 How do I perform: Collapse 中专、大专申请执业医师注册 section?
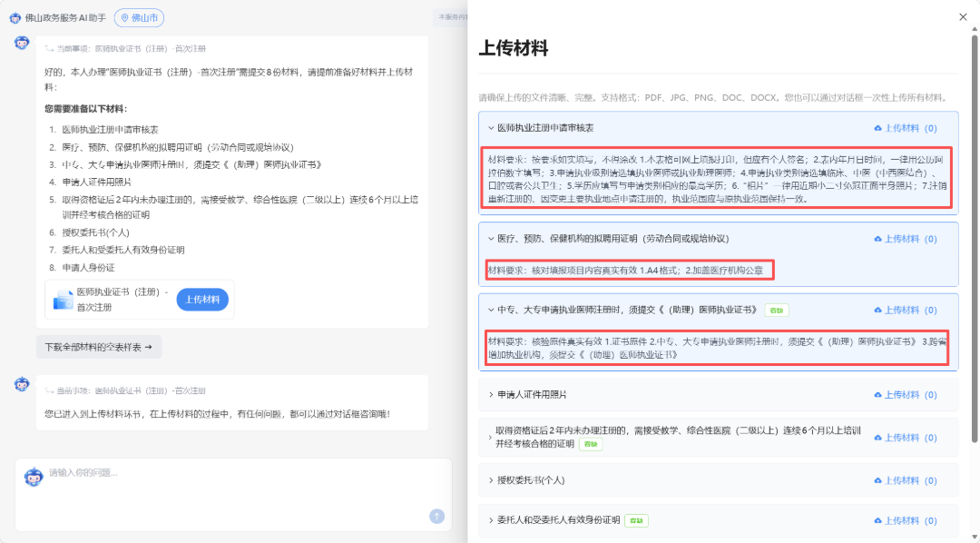pyautogui.click(x=491, y=310)
